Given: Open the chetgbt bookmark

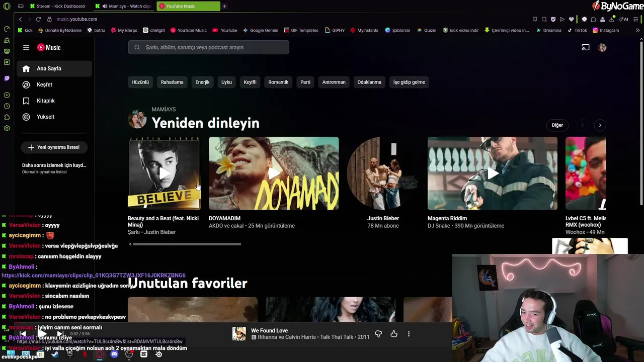Looking at the screenshot, I should tap(153, 30).
